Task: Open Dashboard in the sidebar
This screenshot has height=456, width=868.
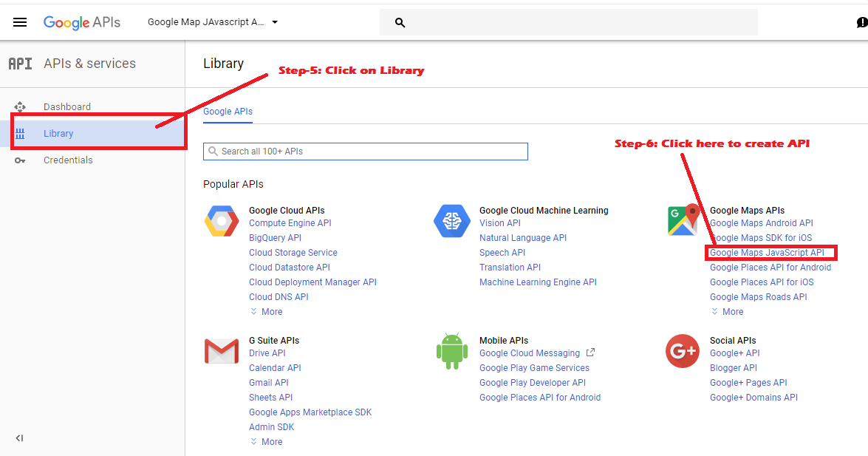Action: 67,107
